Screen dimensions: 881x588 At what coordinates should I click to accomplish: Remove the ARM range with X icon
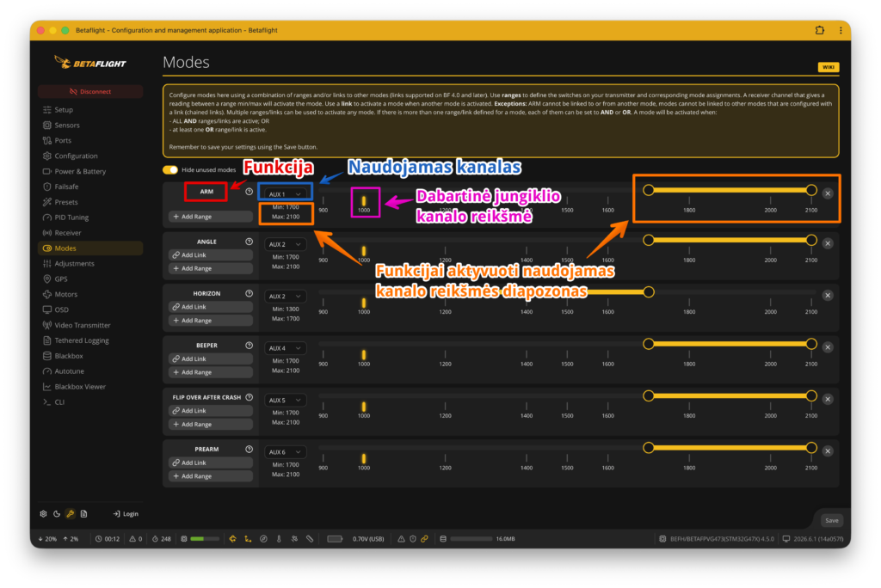click(828, 193)
